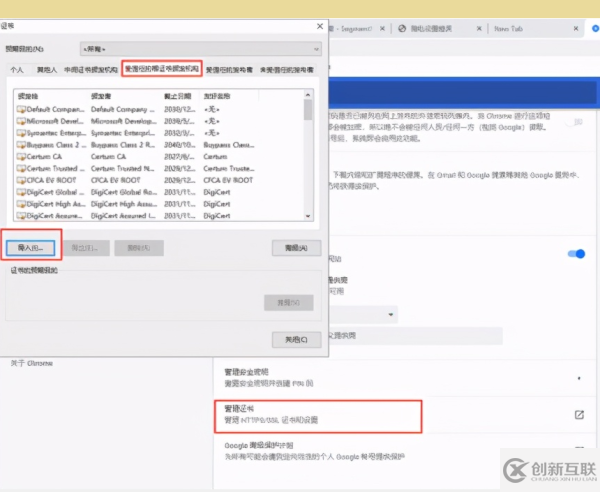Click the Advanced (高级) button in certificate dialog
Viewport: 600px width, 492px height.
pyautogui.click(x=297, y=248)
